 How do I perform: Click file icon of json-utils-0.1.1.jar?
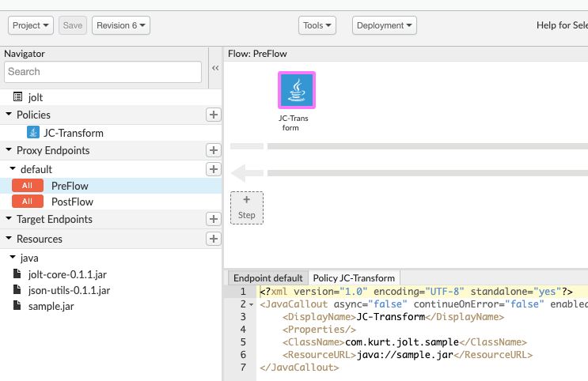[17, 289]
